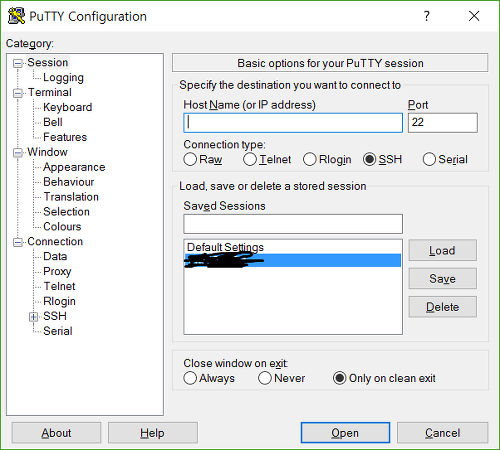Open the Rlogin category in the tree
Screen dimensions: 500x450
tap(59, 301)
